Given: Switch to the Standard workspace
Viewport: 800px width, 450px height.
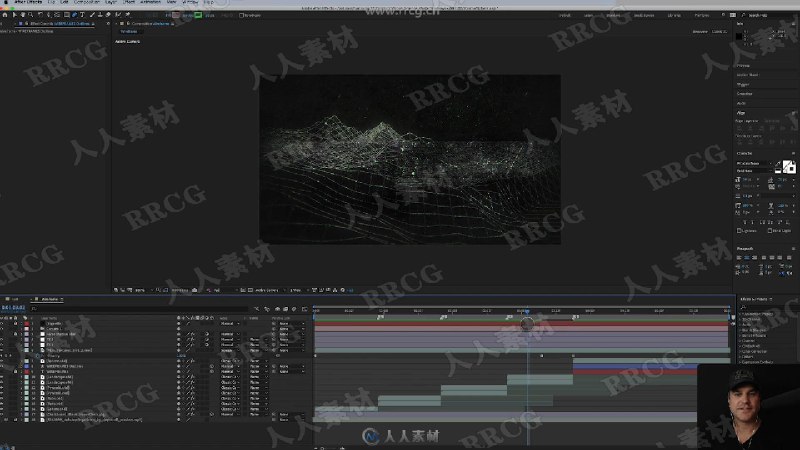Looking at the screenshot, I should point(613,15).
